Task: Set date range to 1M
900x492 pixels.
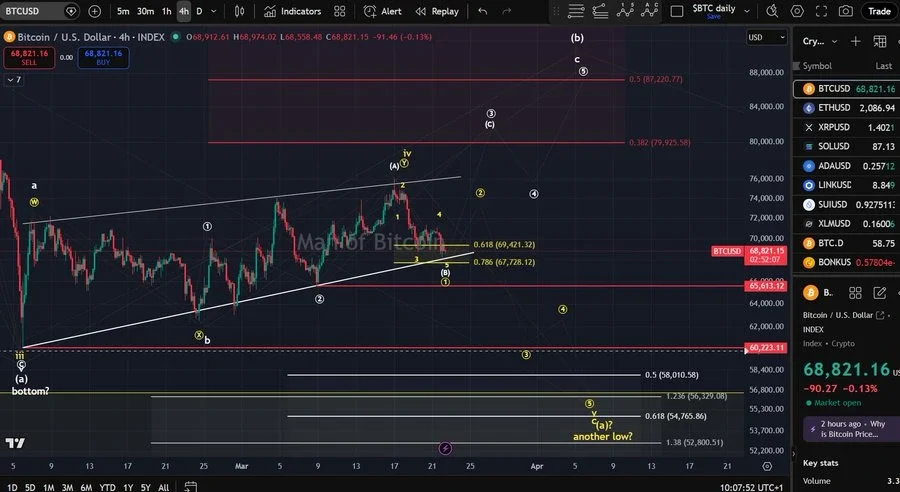Action: 49,487
